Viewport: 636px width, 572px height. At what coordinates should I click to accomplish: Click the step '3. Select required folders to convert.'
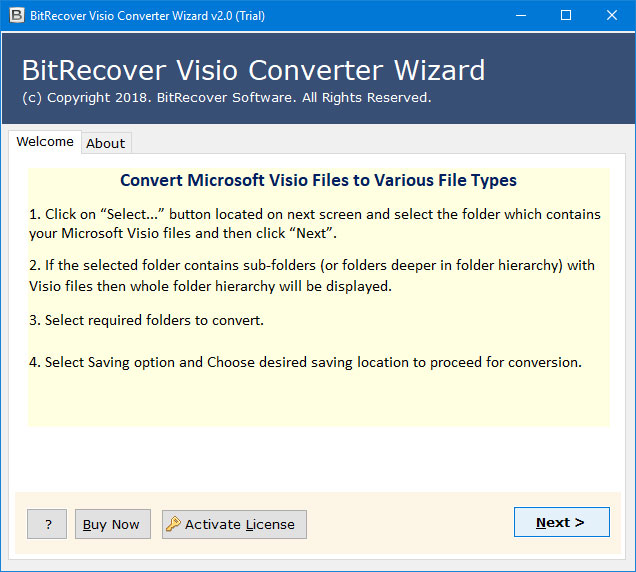click(x=146, y=320)
